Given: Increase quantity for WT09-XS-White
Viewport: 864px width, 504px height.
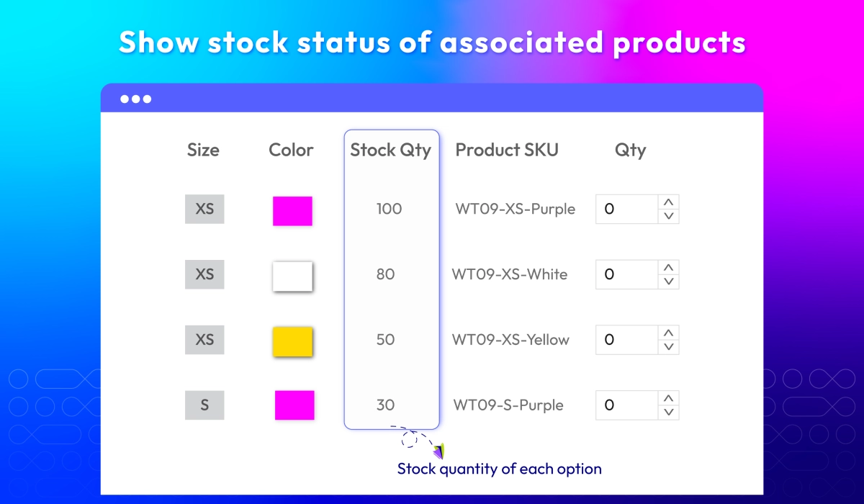Looking at the screenshot, I should tap(669, 268).
